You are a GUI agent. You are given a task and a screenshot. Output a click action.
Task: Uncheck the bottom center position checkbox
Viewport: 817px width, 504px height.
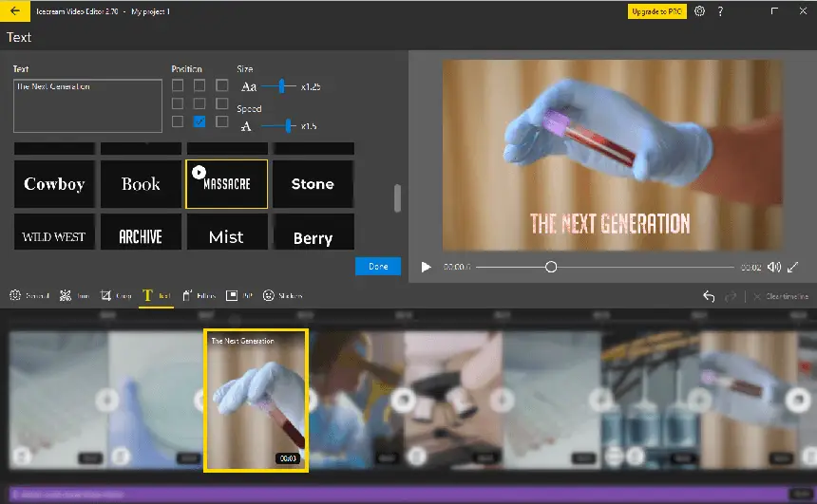coord(199,121)
